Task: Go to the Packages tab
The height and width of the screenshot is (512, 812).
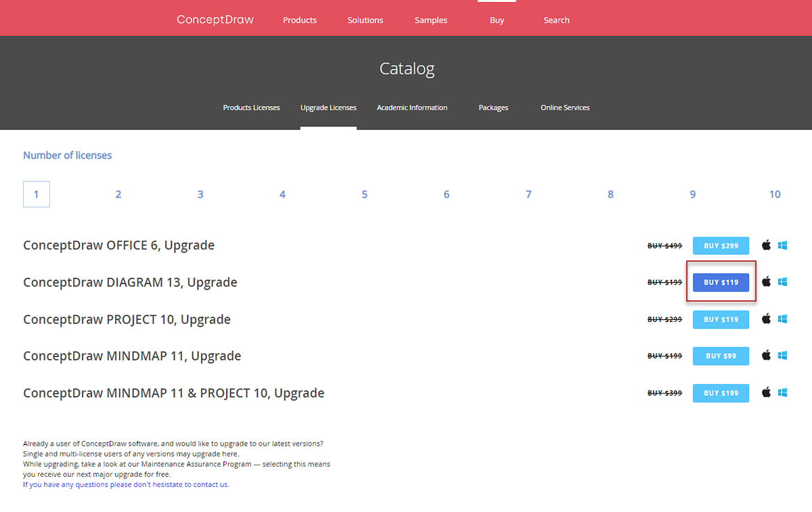Action: [493, 108]
